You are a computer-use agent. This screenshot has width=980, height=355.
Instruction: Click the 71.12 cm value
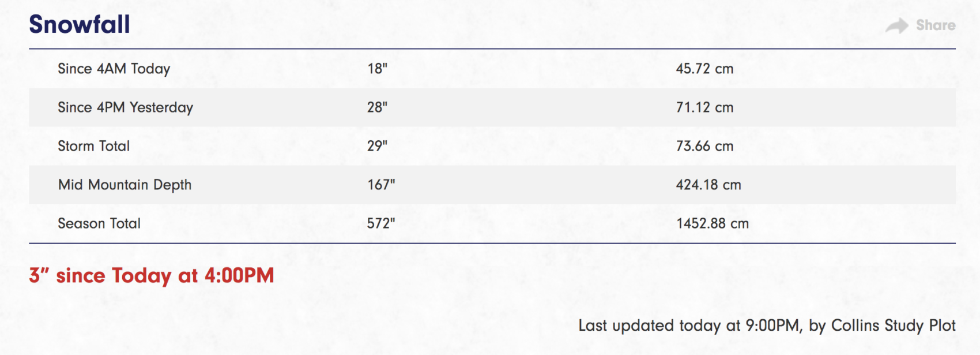click(x=704, y=107)
